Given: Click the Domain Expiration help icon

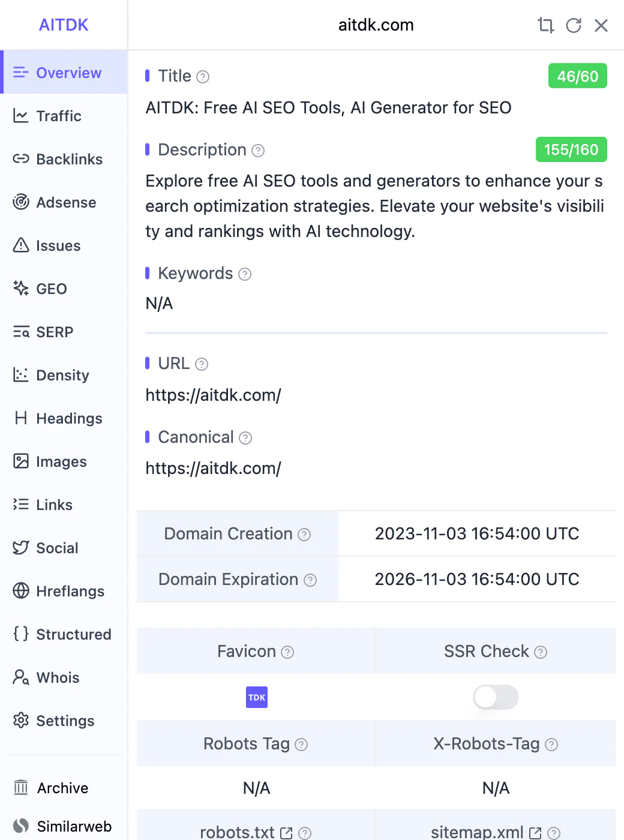Looking at the screenshot, I should (x=310, y=580).
